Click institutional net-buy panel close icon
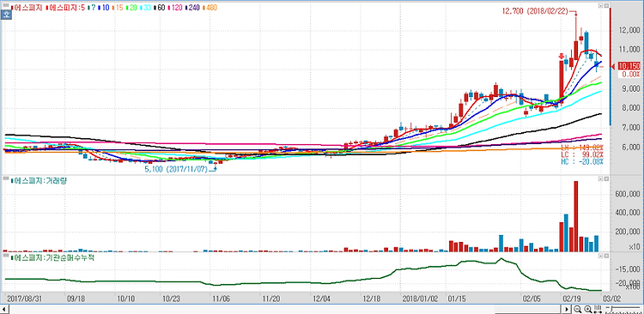This screenshot has width=644, height=314. 606,256
